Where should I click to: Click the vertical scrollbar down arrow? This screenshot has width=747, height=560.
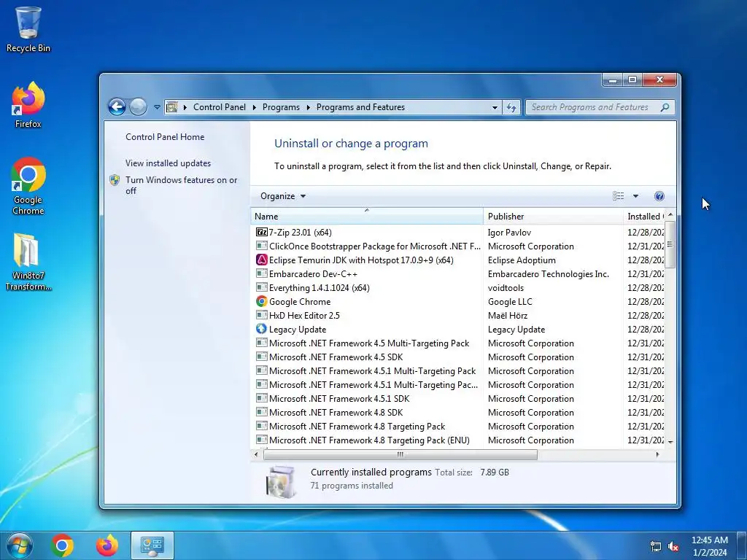click(x=670, y=442)
